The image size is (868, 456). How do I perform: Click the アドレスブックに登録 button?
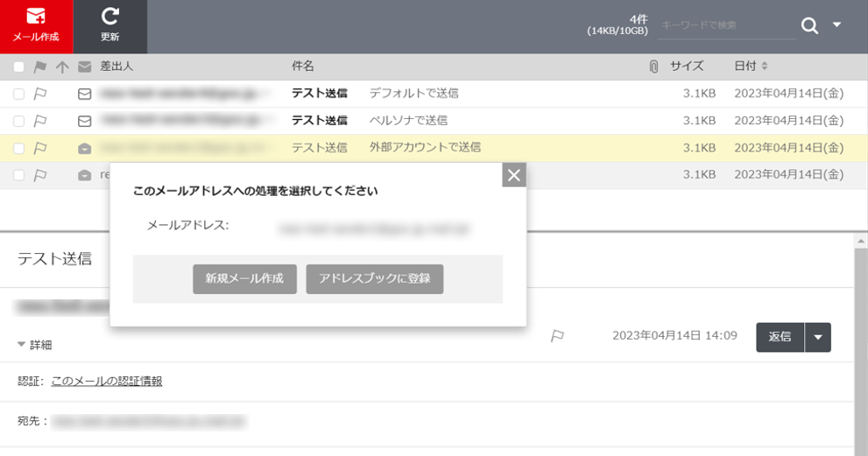click(375, 278)
